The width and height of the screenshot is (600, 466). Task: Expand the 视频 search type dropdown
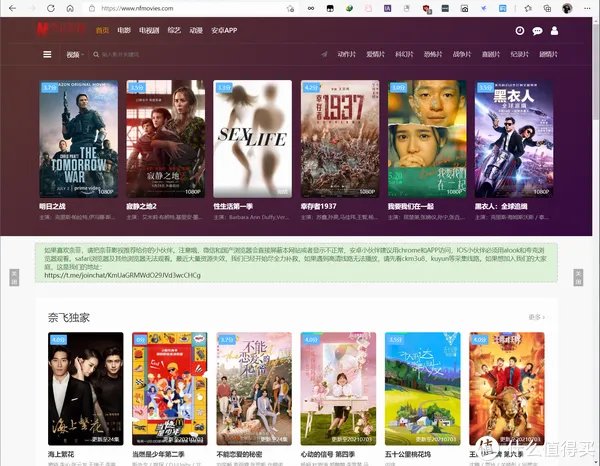(x=75, y=55)
